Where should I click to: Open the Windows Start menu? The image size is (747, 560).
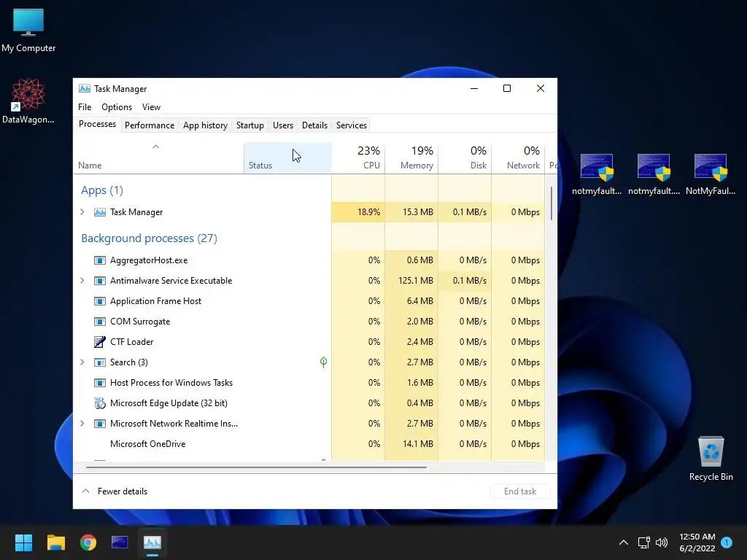[x=23, y=542]
